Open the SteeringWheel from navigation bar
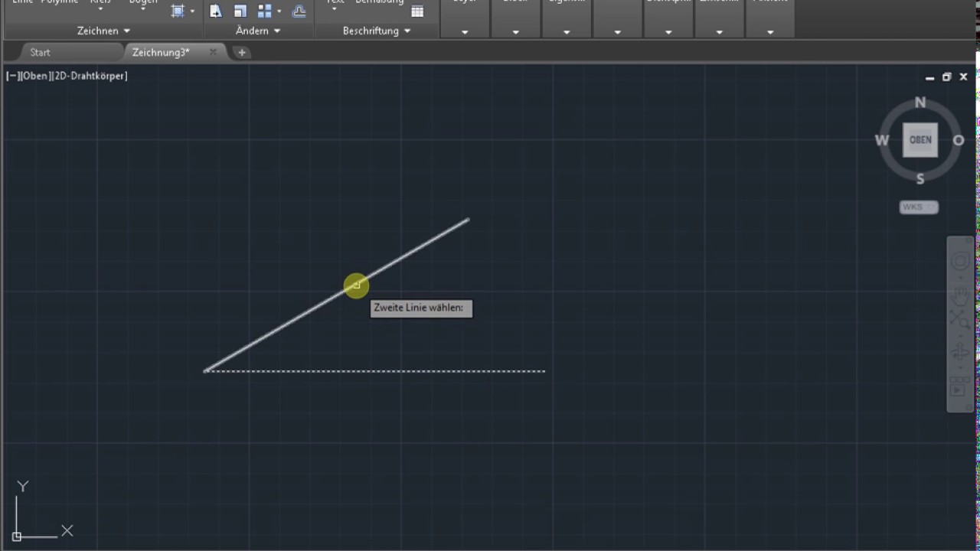 coord(959,262)
